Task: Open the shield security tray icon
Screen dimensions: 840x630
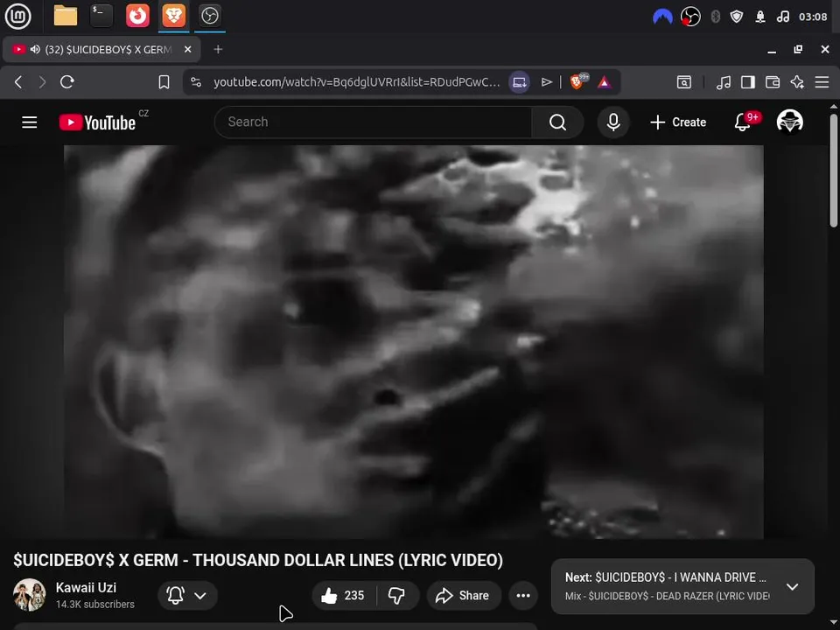Action: tap(737, 17)
